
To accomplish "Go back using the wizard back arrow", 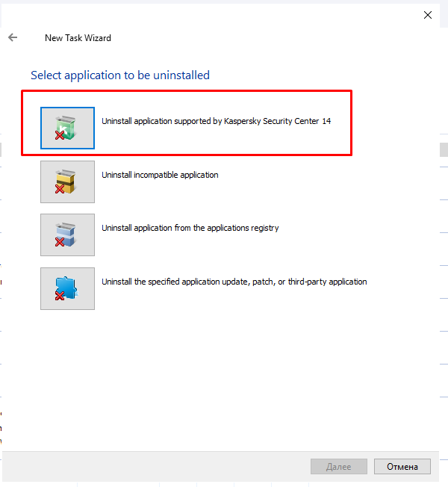I will [13, 37].
